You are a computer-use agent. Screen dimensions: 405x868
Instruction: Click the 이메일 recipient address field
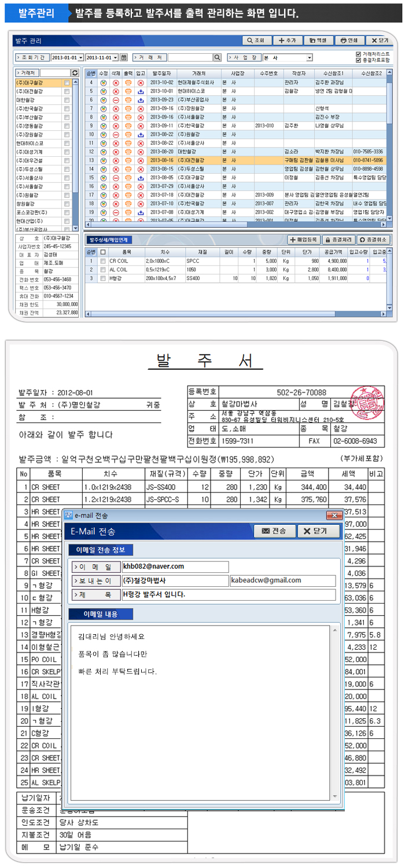tap(175, 567)
